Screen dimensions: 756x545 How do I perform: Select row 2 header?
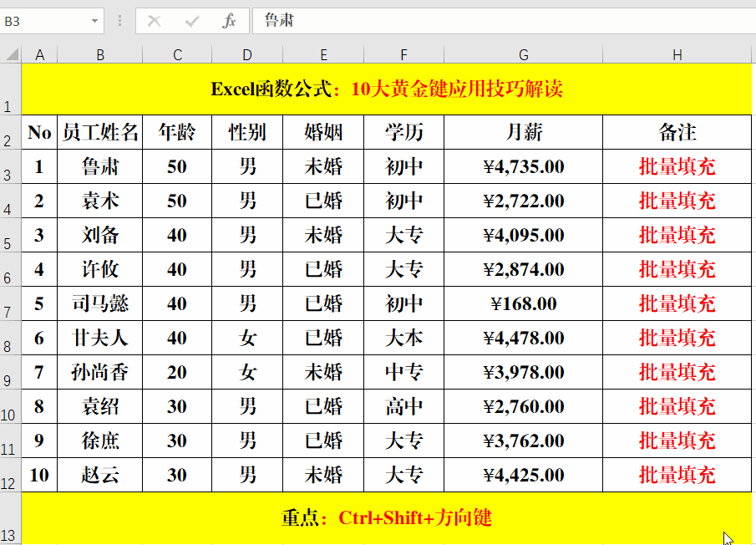pos(11,132)
